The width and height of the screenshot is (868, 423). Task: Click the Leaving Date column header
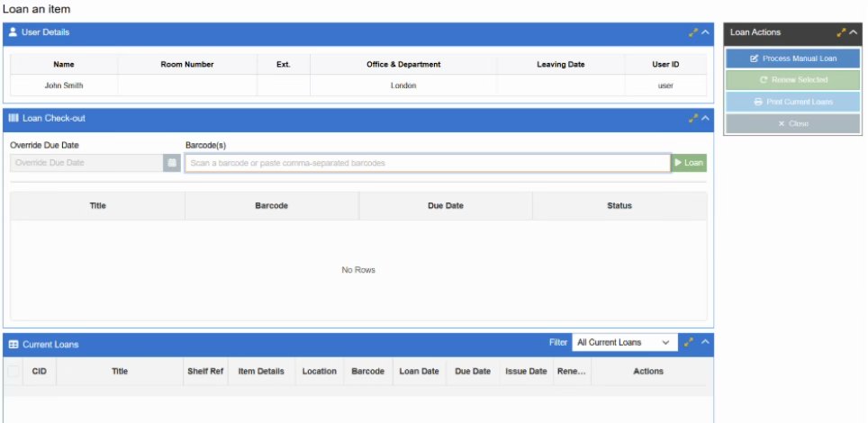pyautogui.click(x=561, y=64)
